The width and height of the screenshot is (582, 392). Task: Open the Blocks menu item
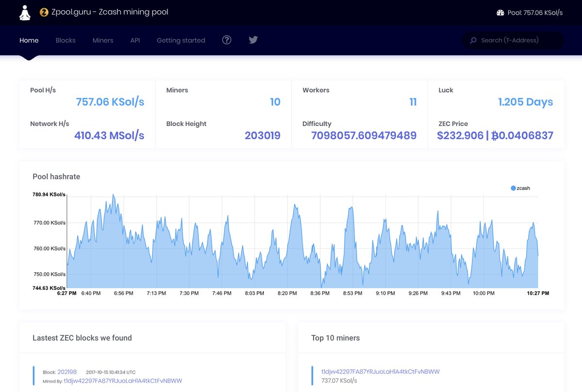tap(65, 40)
